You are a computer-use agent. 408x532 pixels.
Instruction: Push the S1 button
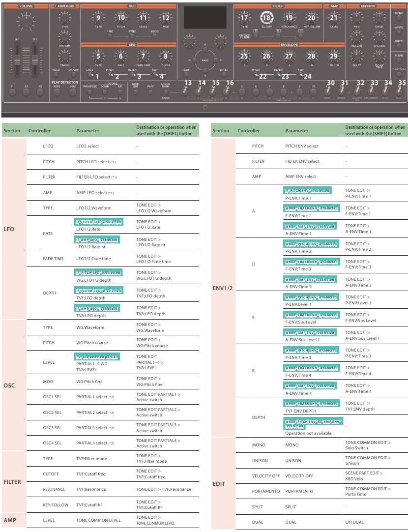pyautogui.click(x=12, y=92)
